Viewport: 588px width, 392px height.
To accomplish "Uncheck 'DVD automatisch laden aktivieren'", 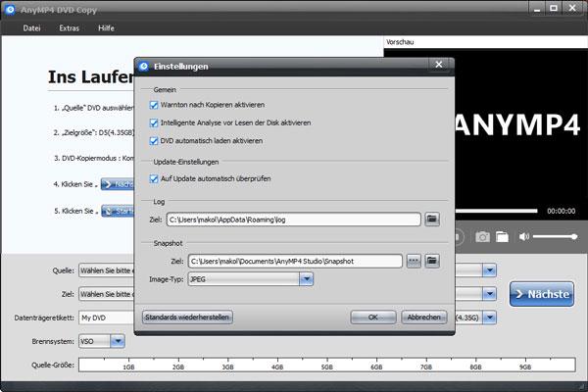I will click(154, 140).
